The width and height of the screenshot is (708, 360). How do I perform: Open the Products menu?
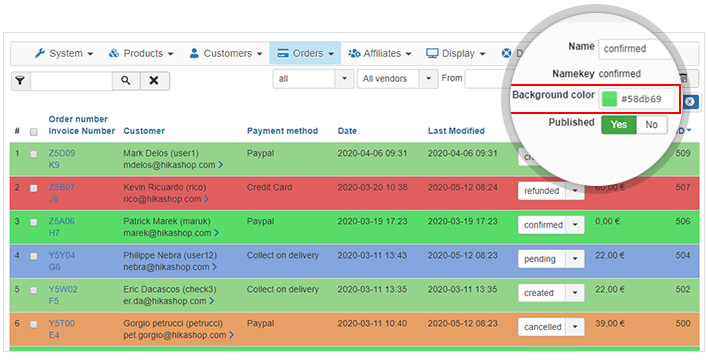[141, 53]
